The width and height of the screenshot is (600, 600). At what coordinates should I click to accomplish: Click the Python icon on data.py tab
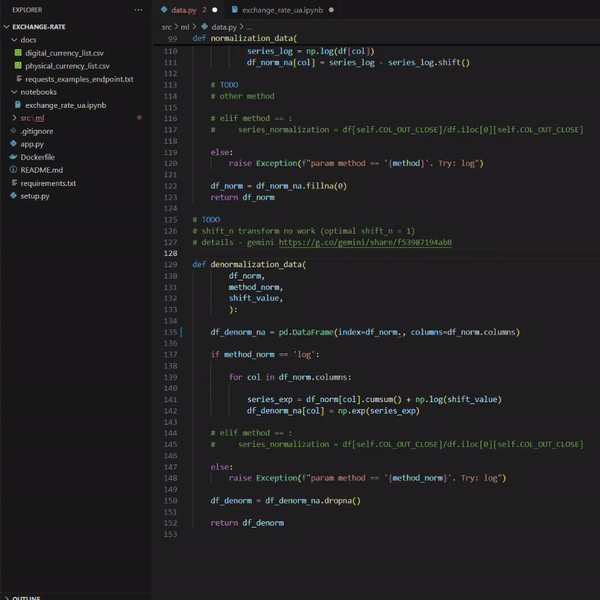(164, 10)
